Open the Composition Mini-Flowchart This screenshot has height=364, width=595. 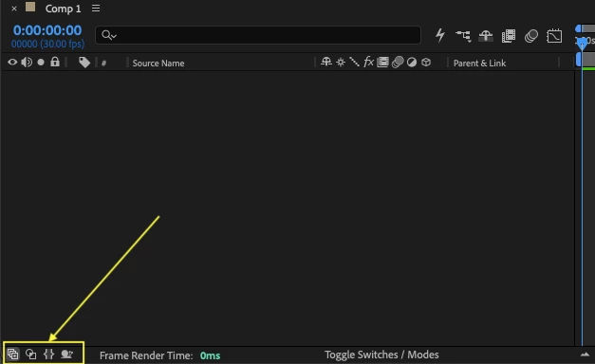coord(463,36)
